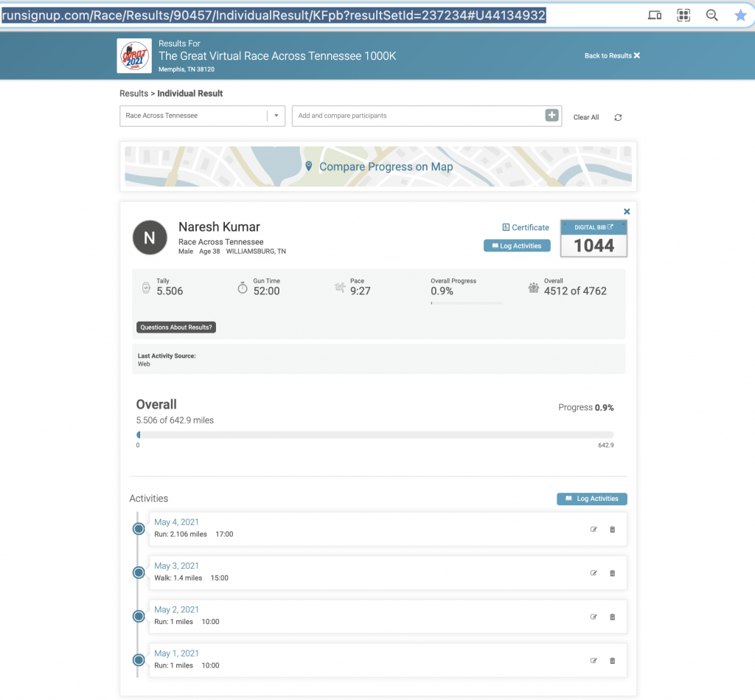
Task: Click the Overall people group icon
Action: [x=534, y=288]
